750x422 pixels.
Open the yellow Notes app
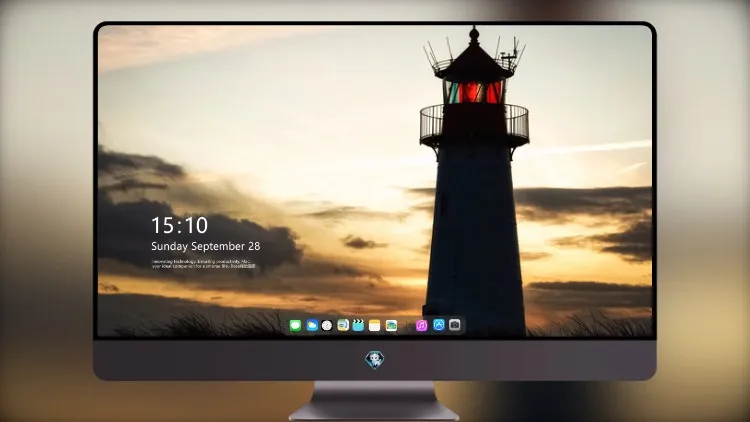tap(375, 326)
